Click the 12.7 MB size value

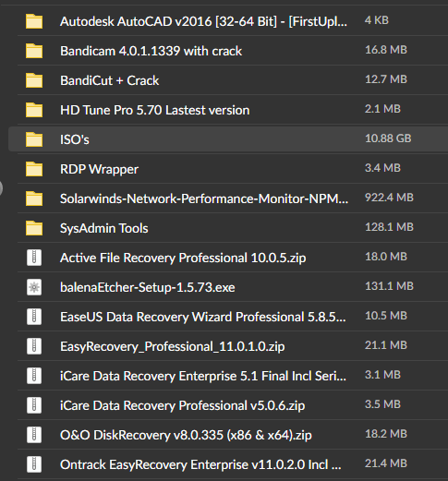point(386,79)
